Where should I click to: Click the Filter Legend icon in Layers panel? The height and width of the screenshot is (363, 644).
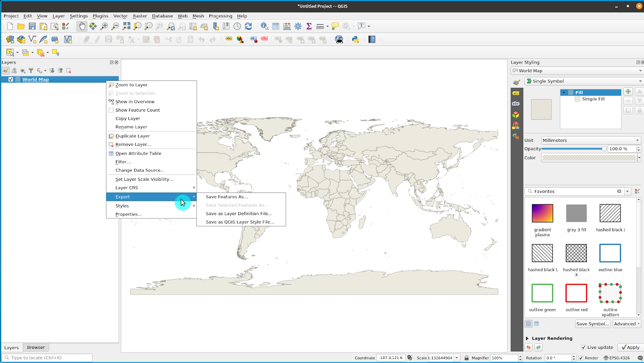[x=31, y=70]
